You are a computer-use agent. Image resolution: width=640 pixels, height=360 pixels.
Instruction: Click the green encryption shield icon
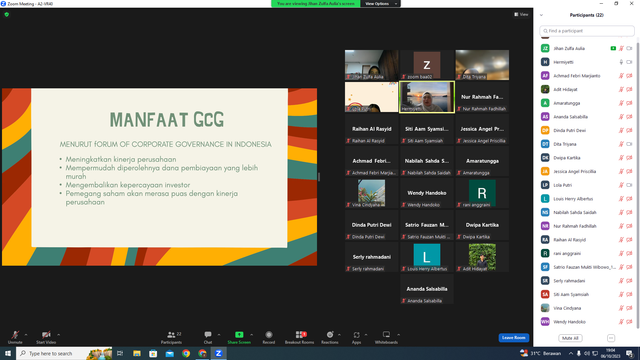tap(7, 14)
